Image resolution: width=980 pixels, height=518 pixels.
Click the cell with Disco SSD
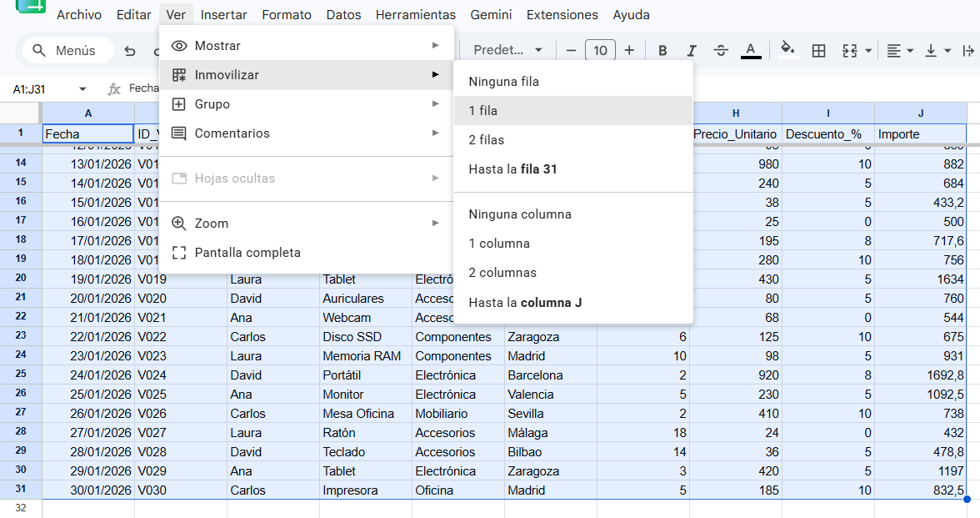pyautogui.click(x=366, y=337)
